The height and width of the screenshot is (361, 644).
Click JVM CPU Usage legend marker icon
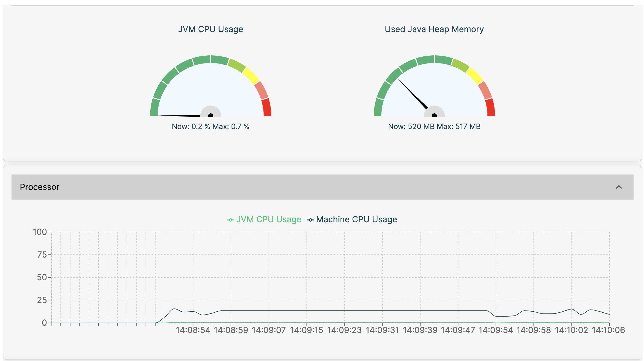[230, 220]
